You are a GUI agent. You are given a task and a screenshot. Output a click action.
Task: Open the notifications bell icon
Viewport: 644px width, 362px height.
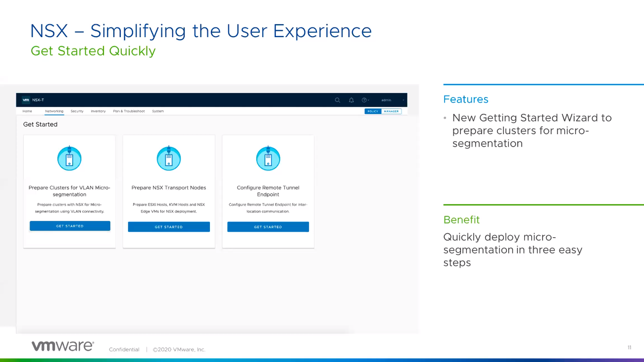(351, 100)
